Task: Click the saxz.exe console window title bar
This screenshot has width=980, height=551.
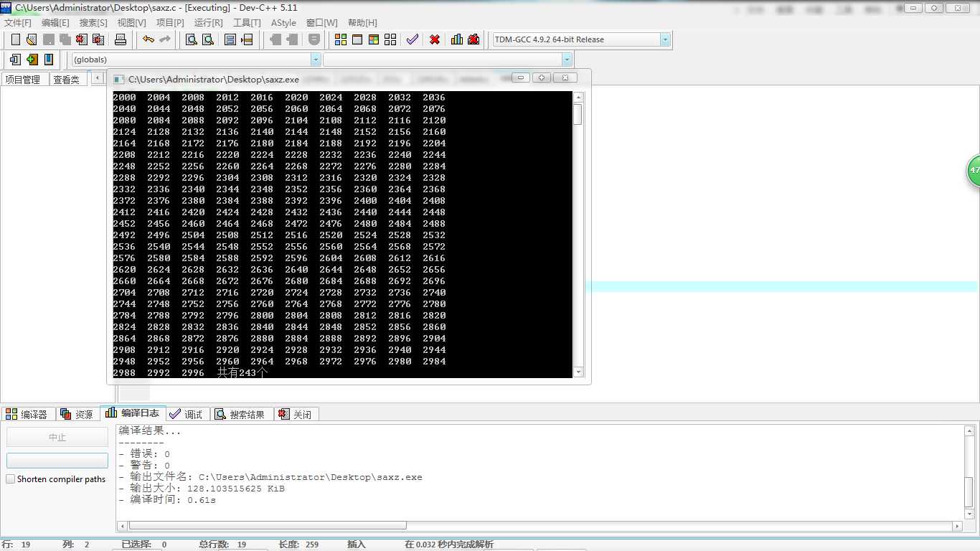Action: pyautogui.click(x=349, y=79)
